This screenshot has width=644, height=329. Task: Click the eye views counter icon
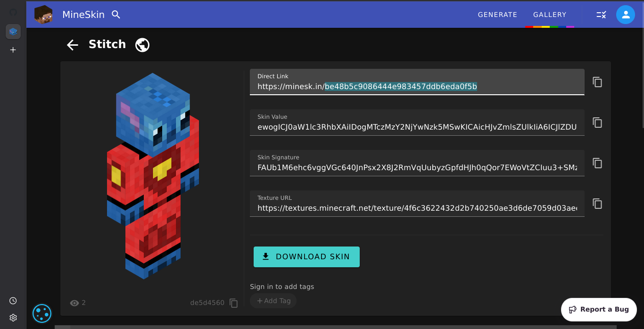point(74,303)
